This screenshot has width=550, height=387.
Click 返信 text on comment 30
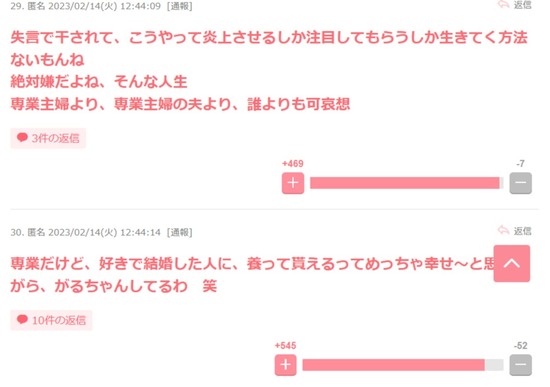click(523, 231)
